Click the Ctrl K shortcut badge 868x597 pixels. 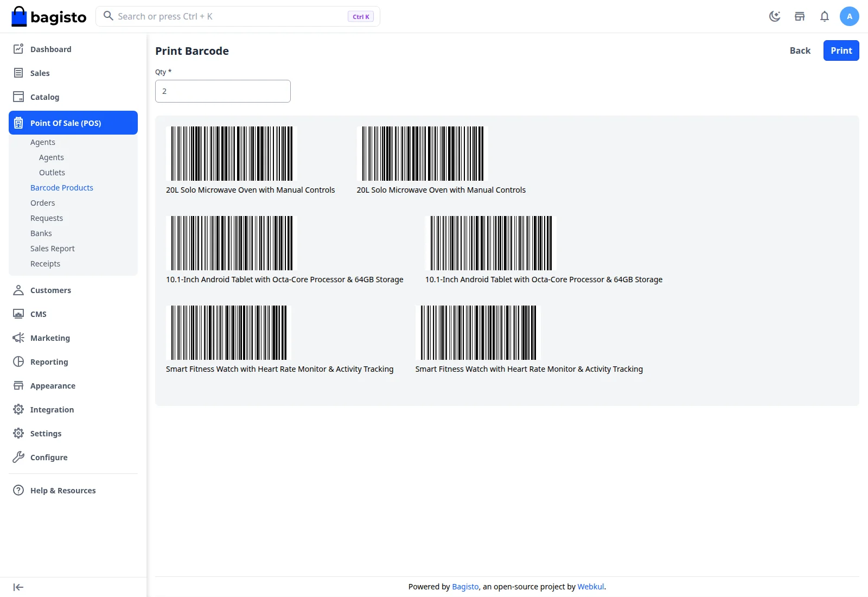(361, 16)
